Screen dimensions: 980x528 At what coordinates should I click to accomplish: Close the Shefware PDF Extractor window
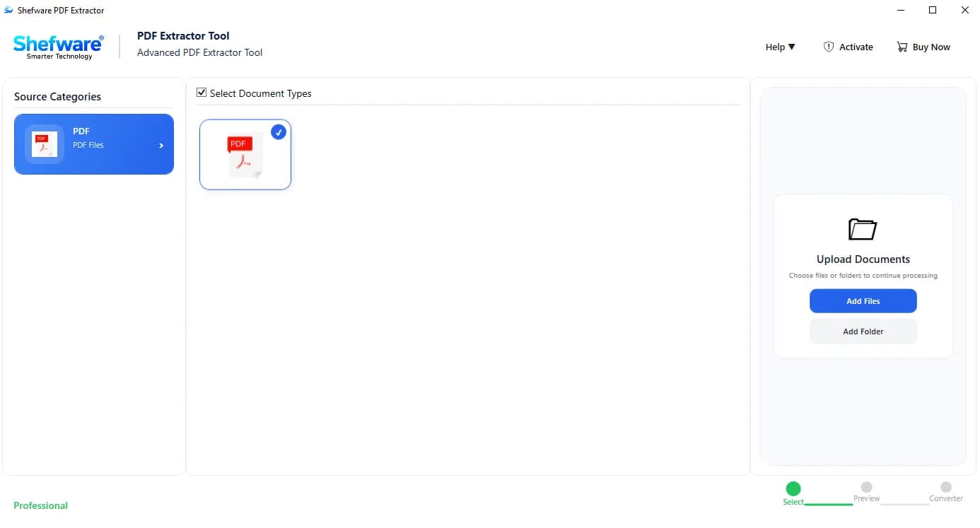(x=964, y=10)
